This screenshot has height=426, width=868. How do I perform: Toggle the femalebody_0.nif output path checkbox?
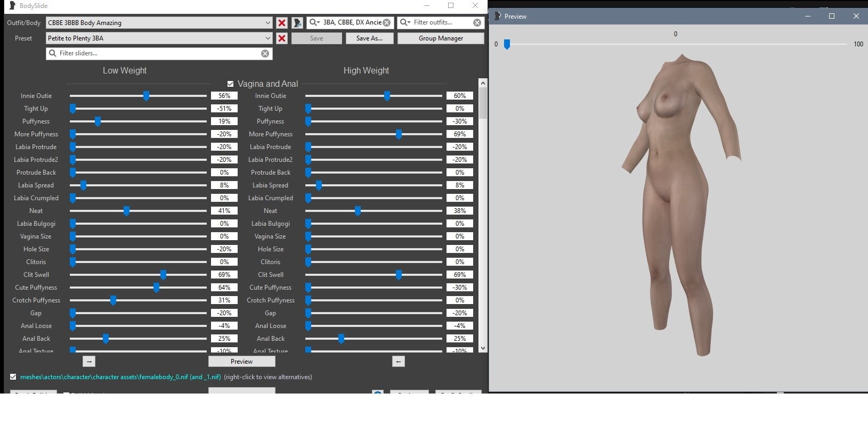13,377
